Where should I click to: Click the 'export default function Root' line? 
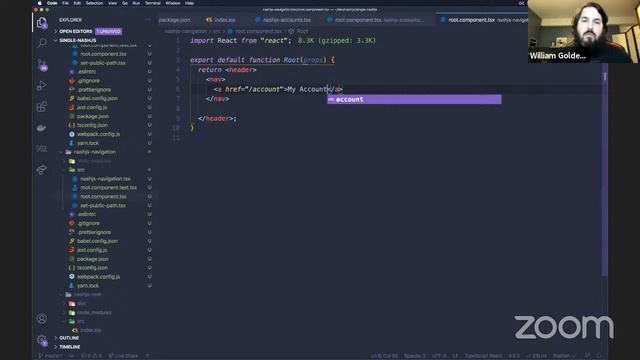tap(262, 60)
